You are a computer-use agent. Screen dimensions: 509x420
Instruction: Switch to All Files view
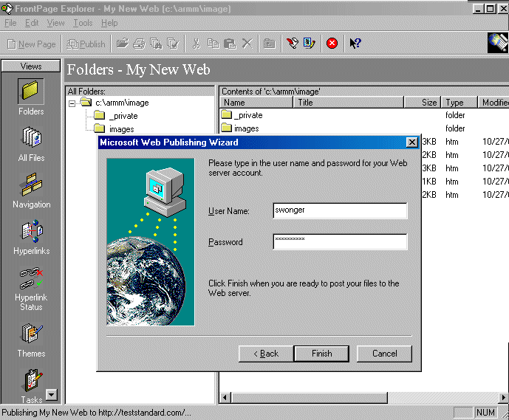[x=31, y=144]
